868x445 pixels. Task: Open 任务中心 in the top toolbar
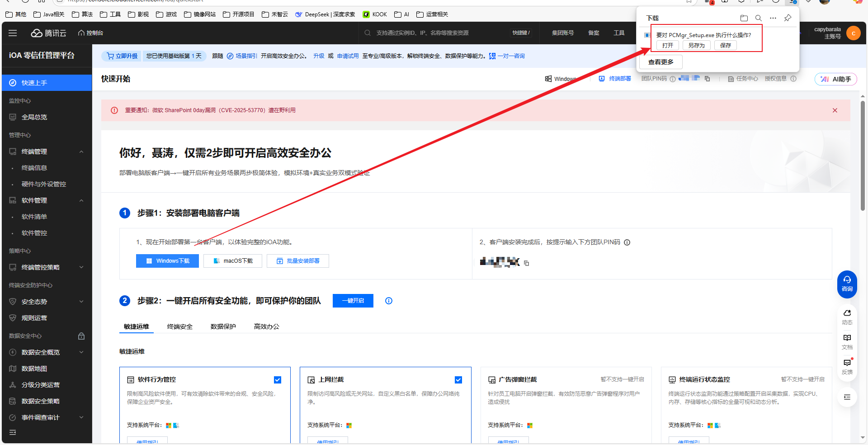[x=743, y=79]
